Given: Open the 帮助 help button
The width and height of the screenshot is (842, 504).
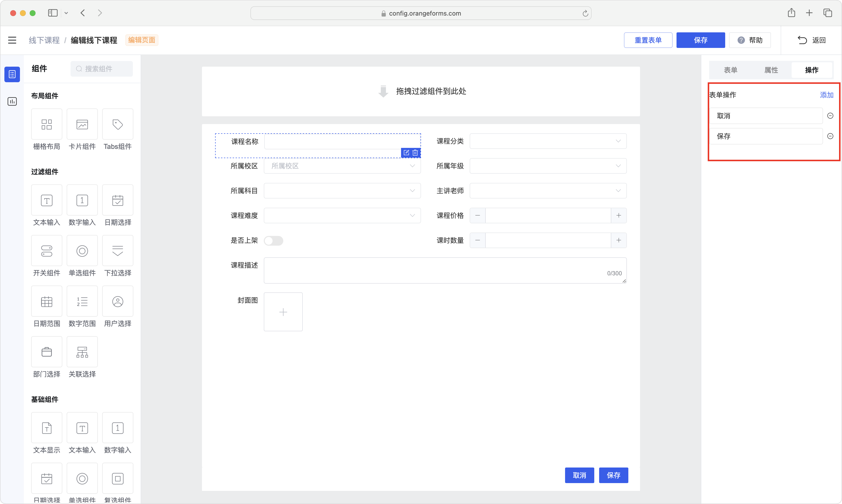Looking at the screenshot, I should click(x=750, y=40).
